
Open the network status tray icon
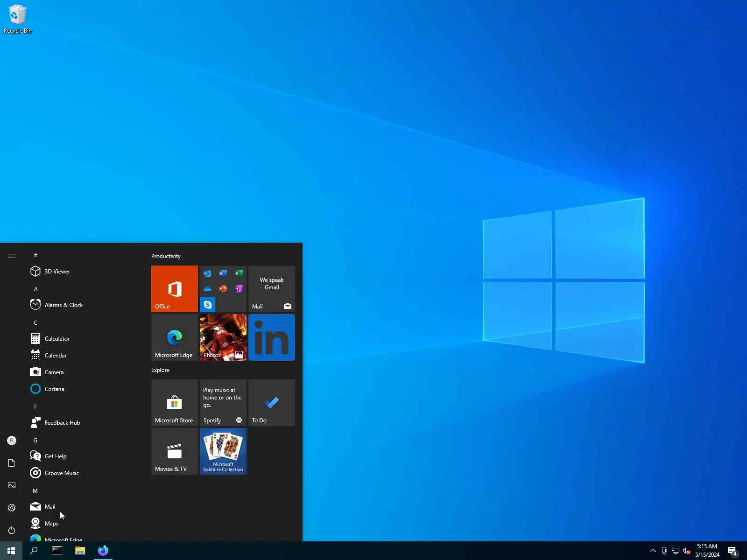(676, 551)
